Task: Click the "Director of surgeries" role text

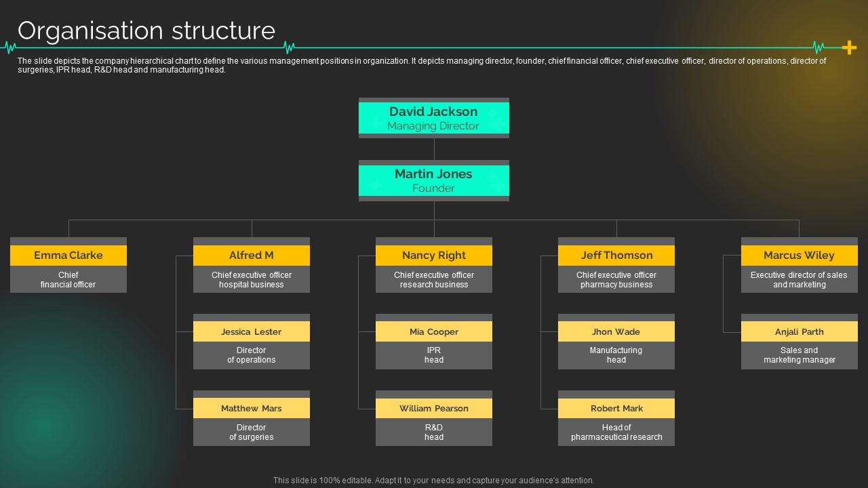Action: [252, 432]
